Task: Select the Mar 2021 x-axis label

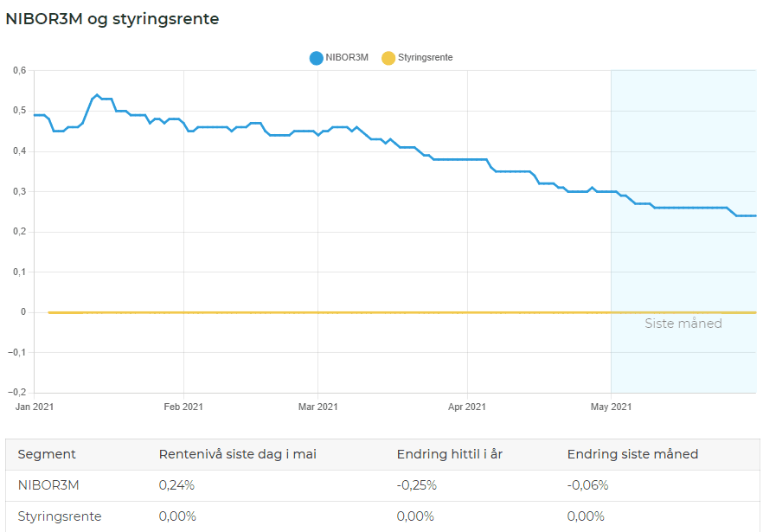Action: click(317, 407)
